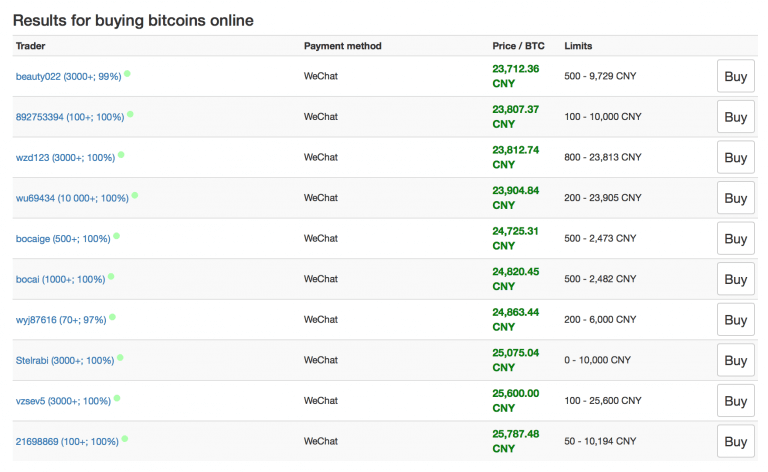Click the Payment method column header
This screenshot has height=472, width=768.
pos(342,46)
